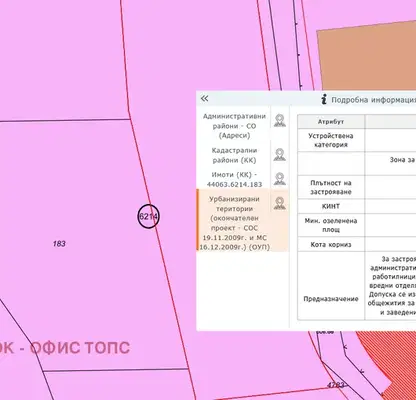Click the info icon beside Подробна информация

pyautogui.click(x=324, y=99)
